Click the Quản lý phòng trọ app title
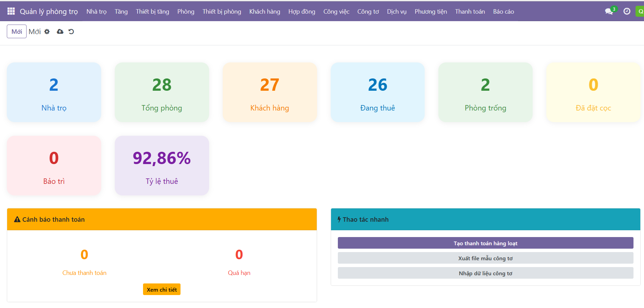The height and width of the screenshot is (308, 644). [49, 11]
